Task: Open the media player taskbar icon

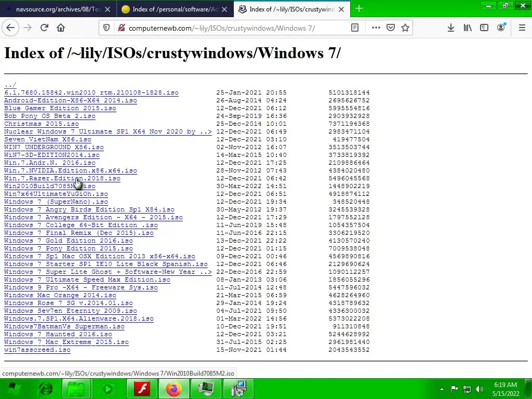Action: point(108,389)
